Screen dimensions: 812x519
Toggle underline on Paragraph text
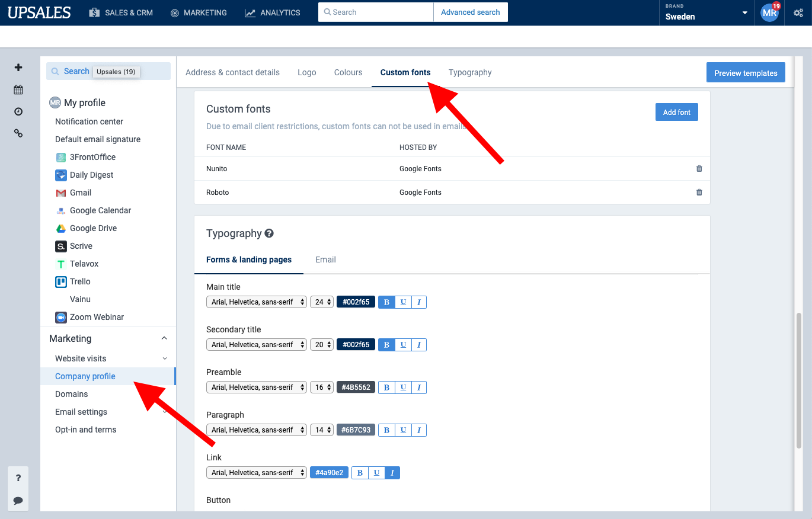(x=402, y=430)
